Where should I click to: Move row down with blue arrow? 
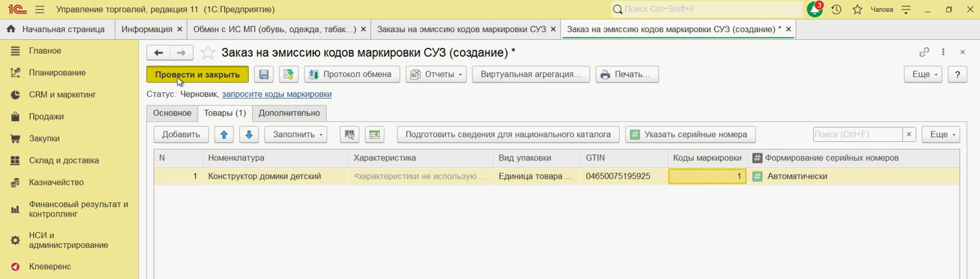[x=249, y=135]
